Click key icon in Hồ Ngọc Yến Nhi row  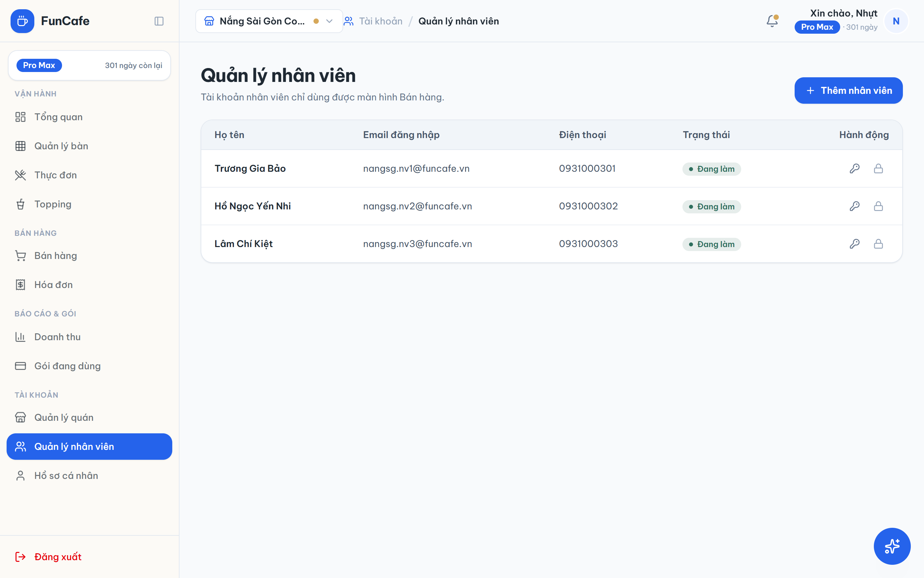pyautogui.click(x=854, y=206)
